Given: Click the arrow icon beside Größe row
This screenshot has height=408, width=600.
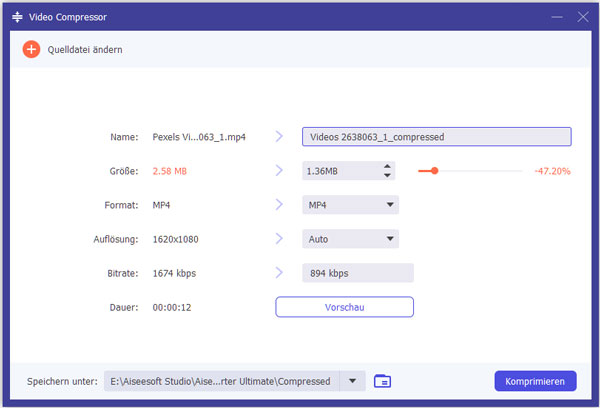Looking at the screenshot, I should [x=279, y=171].
